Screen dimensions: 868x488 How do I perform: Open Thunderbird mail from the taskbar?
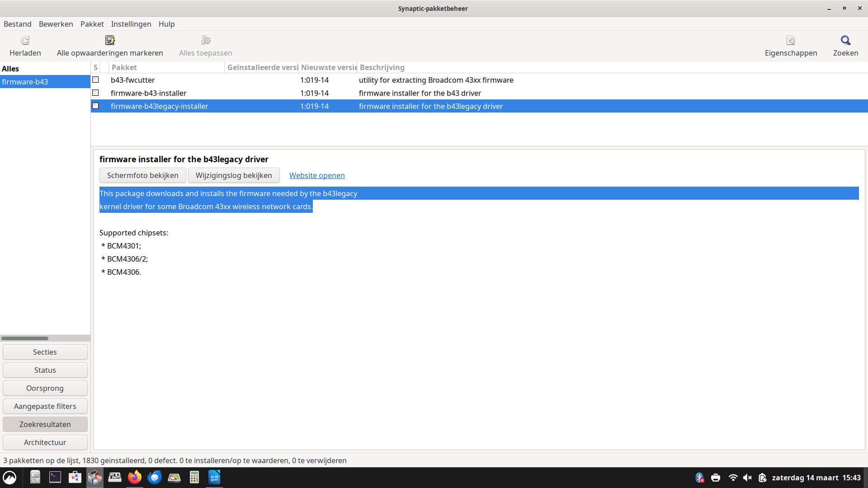155,478
